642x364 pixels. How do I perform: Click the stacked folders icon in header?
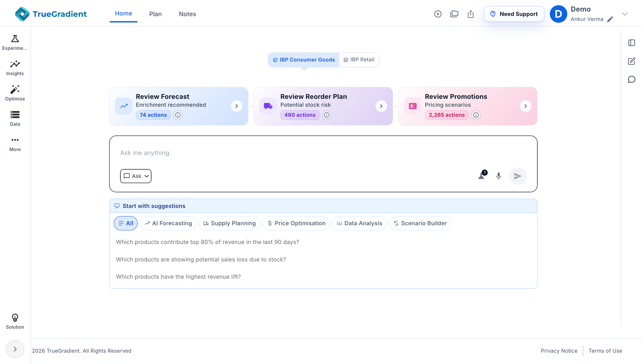click(454, 14)
